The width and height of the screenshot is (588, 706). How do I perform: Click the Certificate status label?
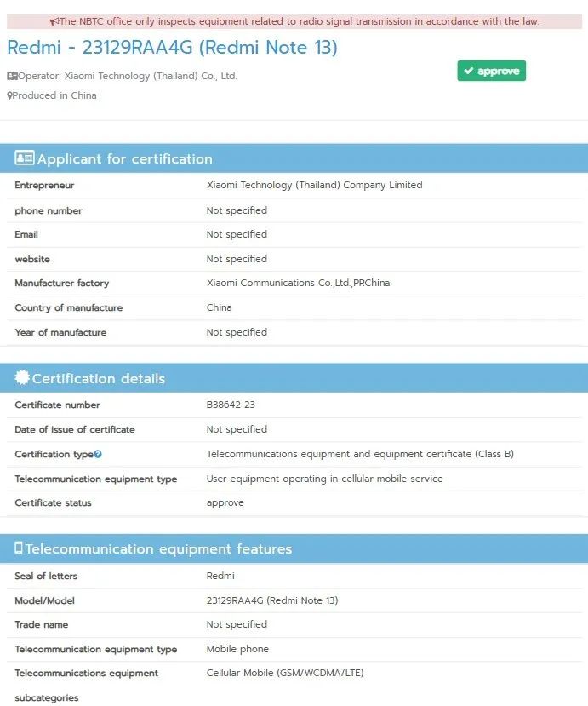(53, 503)
